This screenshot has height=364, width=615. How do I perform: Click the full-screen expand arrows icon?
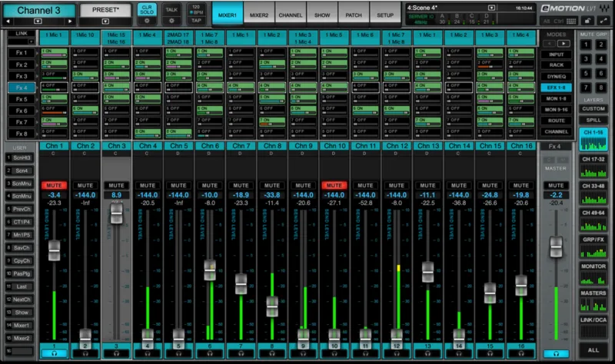(603, 21)
